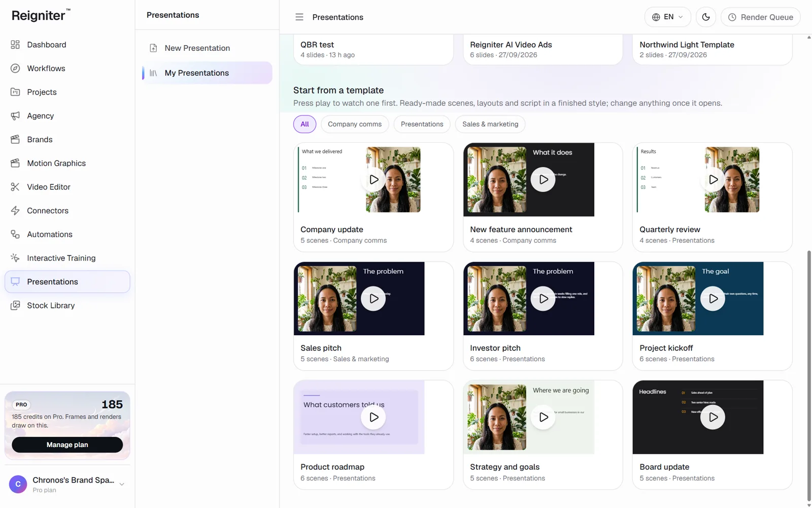
Task: Click the Automations icon
Action: [15, 234]
